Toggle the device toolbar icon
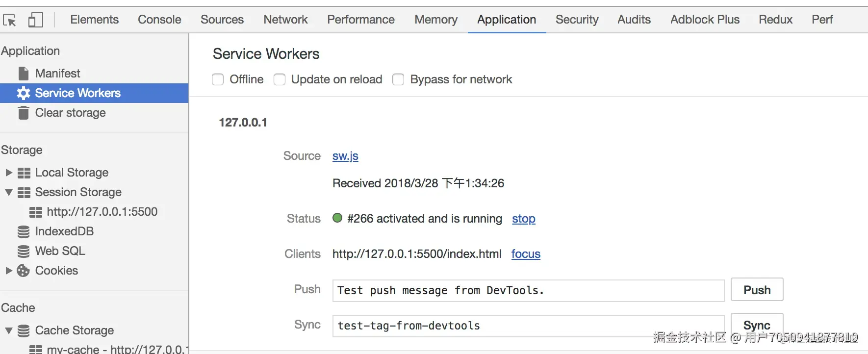Viewport: 868px width, 354px height. coord(35,20)
